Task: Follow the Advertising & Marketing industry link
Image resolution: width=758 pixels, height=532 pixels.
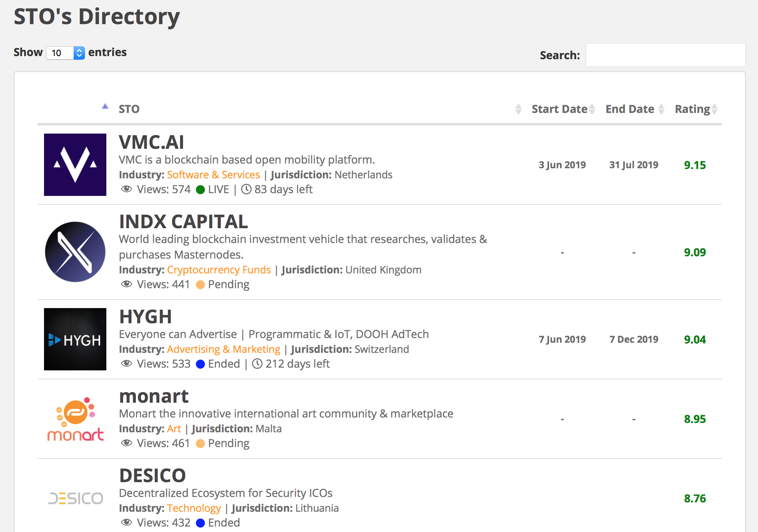Action: [x=224, y=349]
